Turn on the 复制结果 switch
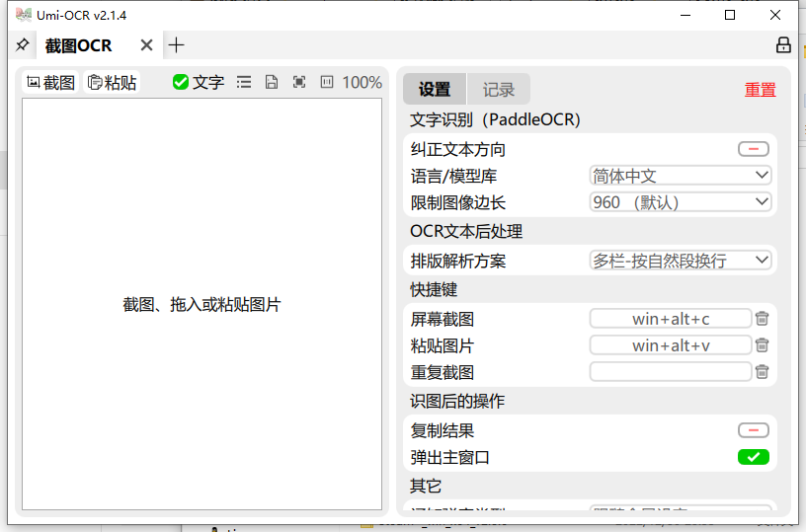806x532 pixels. click(753, 431)
